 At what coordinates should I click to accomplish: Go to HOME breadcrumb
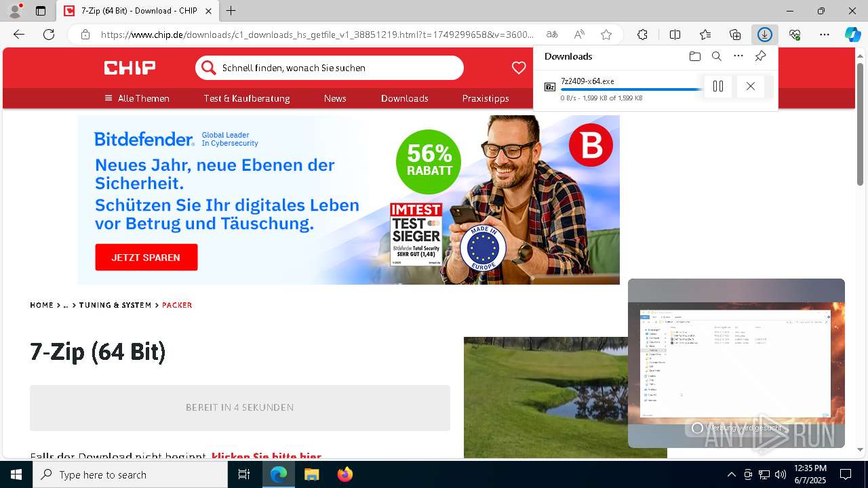(x=41, y=305)
